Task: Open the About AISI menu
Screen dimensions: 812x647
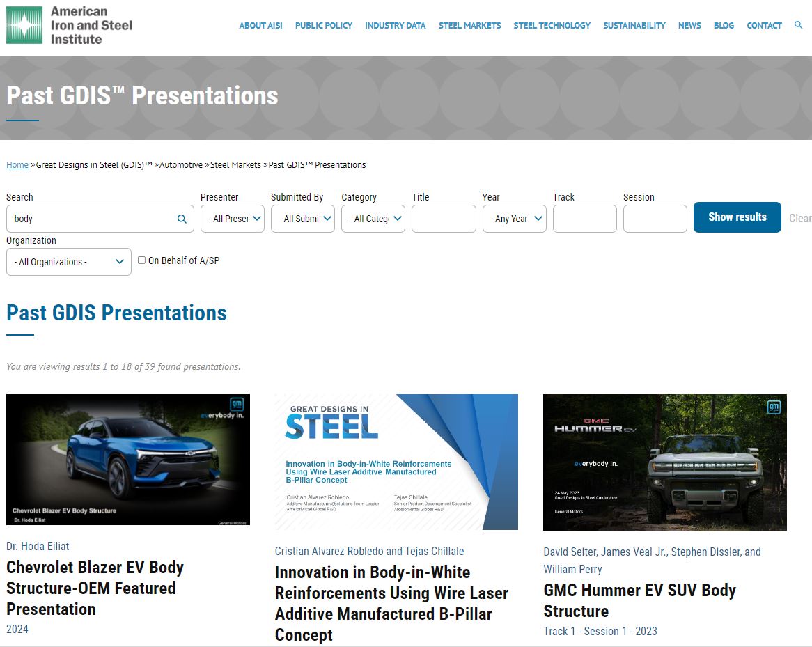Action: [x=260, y=25]
